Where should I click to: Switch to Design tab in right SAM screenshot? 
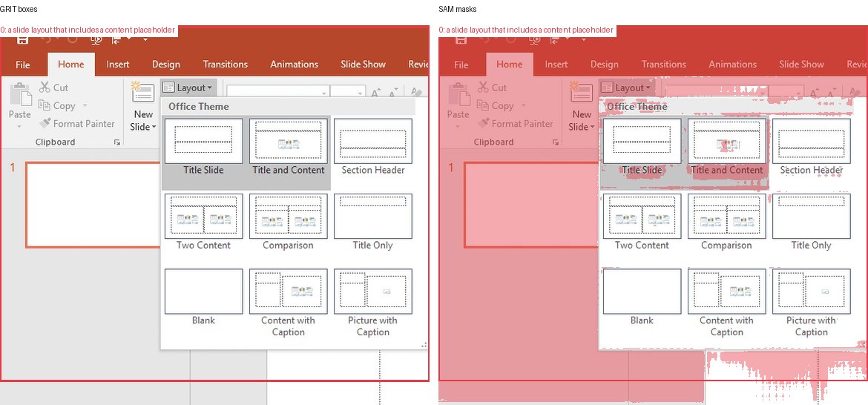(605, 65)
